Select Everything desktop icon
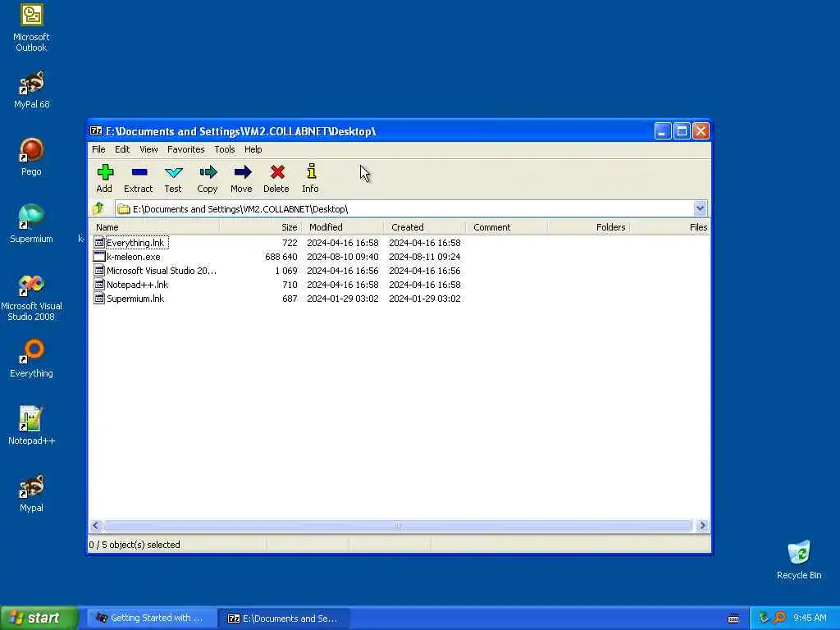Image resolution: width=840 pixels, height=630 pixels. [32, 351]
